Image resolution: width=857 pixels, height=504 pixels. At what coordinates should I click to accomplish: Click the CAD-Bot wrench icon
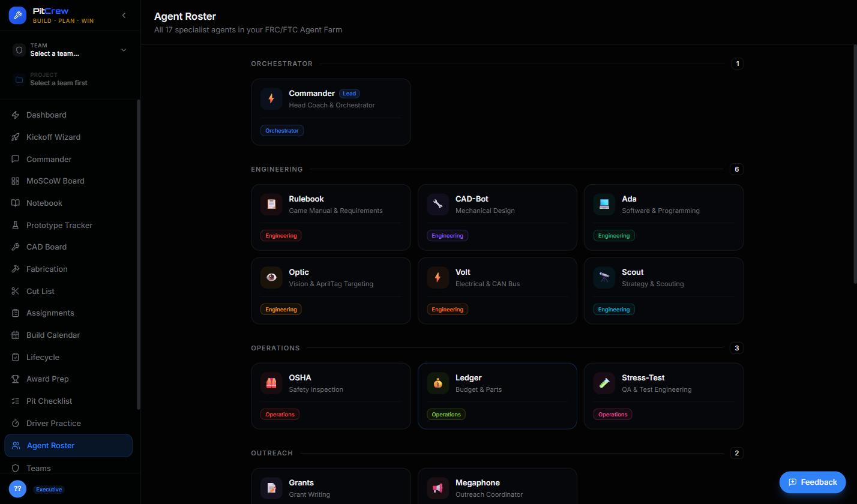pos(438,204)
